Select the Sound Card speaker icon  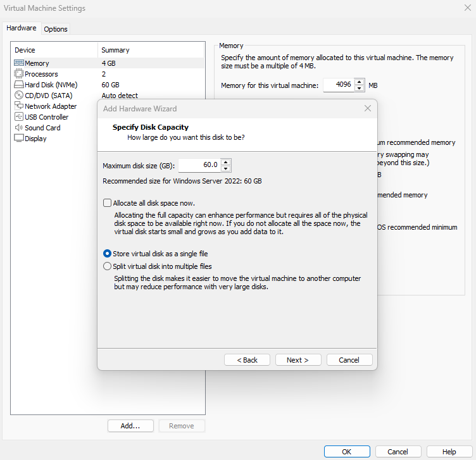[x=19, y=127]
